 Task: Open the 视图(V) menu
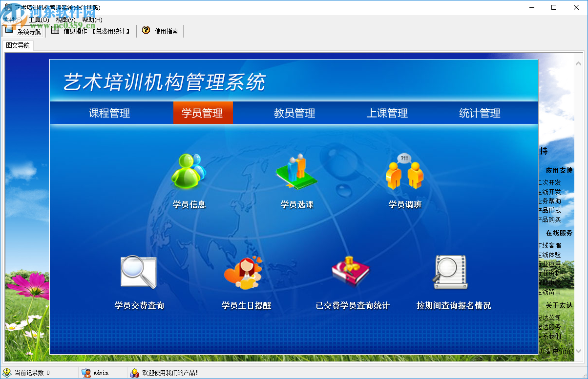67,20
